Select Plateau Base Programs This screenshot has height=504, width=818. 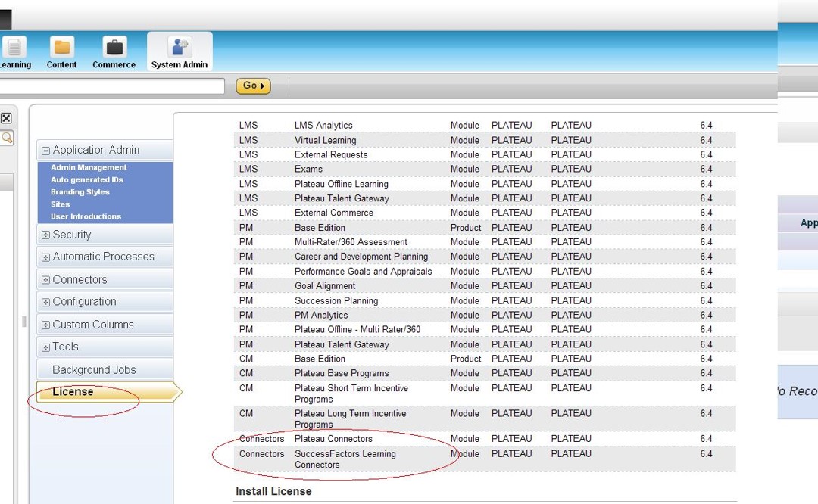click(x=342, y=373)
